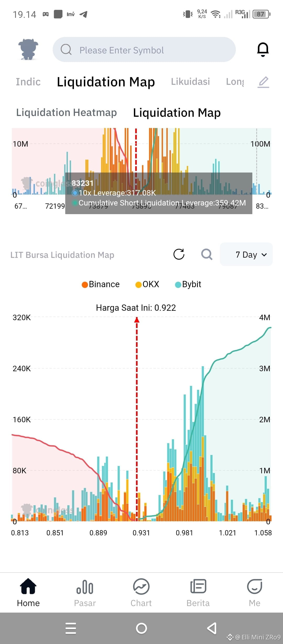The height and width of the screenshot is (644, 283).
Task: Select the Liquidation Map top tab
Action: click(x=106, y=82)
